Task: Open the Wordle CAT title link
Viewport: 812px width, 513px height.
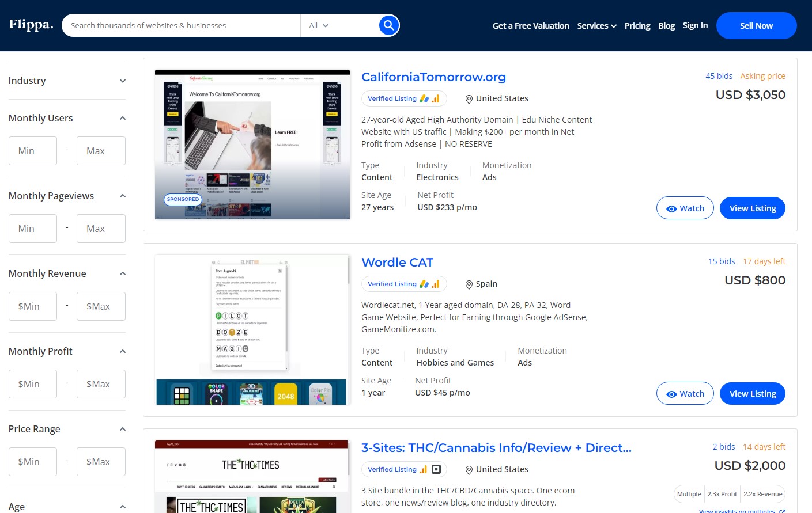Action: 397,263
